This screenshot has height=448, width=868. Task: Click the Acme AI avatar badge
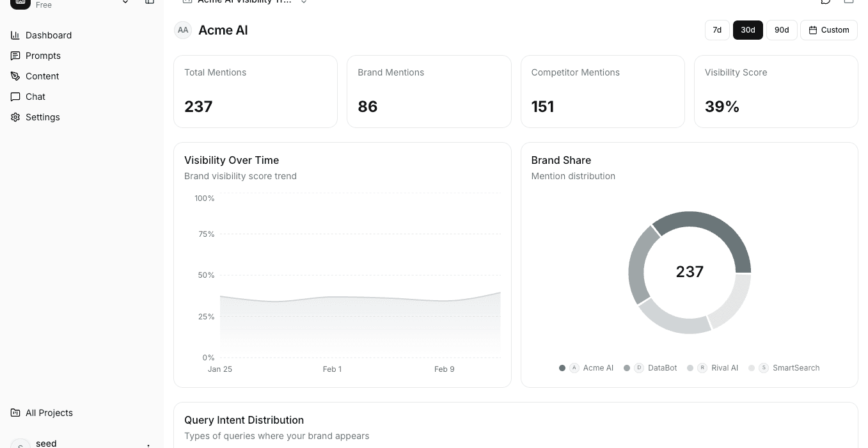(183, 30)
